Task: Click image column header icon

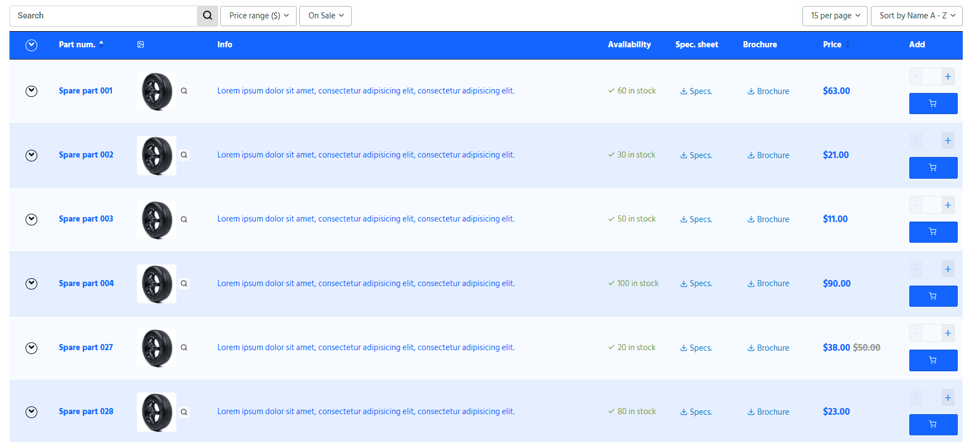Action: 141,45
